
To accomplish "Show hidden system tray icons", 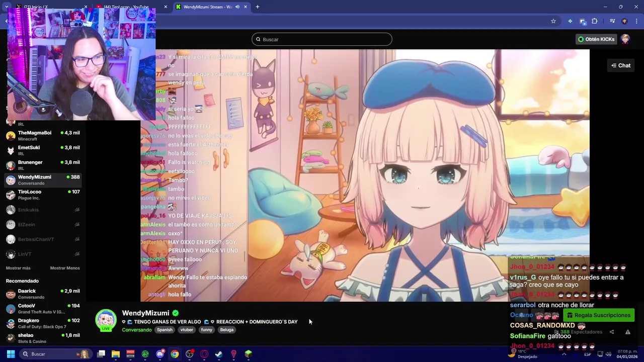I will click(563, 354).
